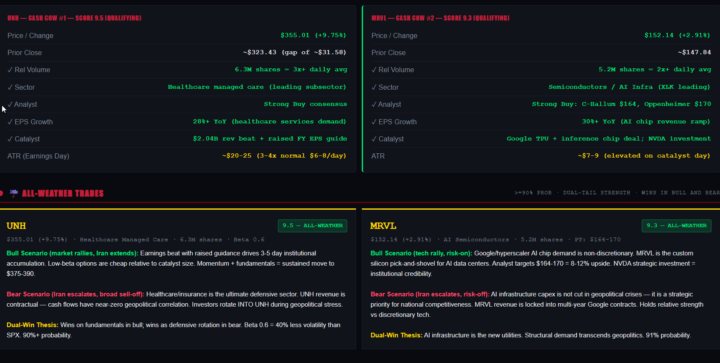Select Semiconductors / AI Infra sector value
Image resolution: width=720 pixels, height=363 pixels.
(630, 87)
